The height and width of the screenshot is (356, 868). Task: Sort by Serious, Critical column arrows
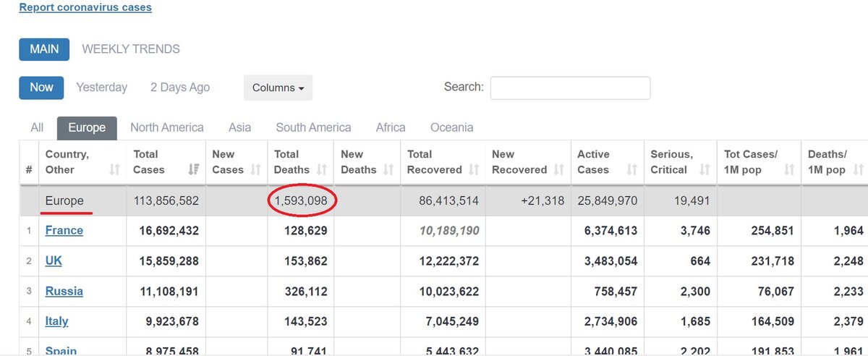coord(706,169)
